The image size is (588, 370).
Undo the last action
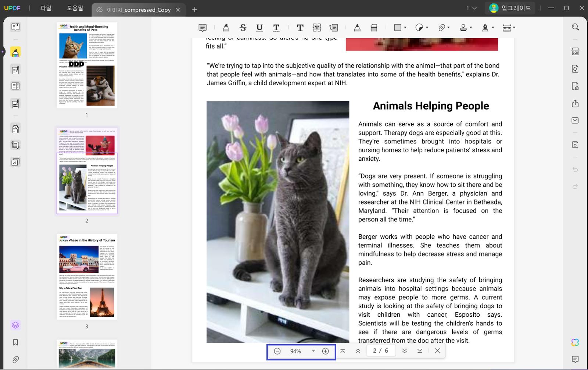(x=576, y=169)
